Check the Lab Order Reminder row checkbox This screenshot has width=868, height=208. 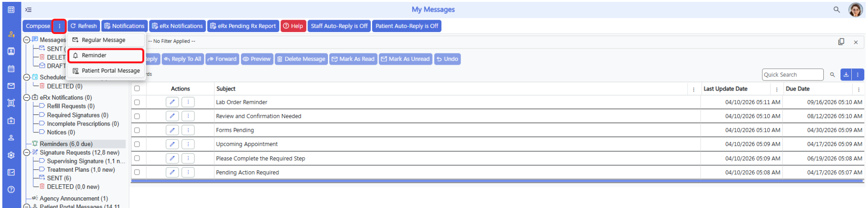click(x=137, y=102)
